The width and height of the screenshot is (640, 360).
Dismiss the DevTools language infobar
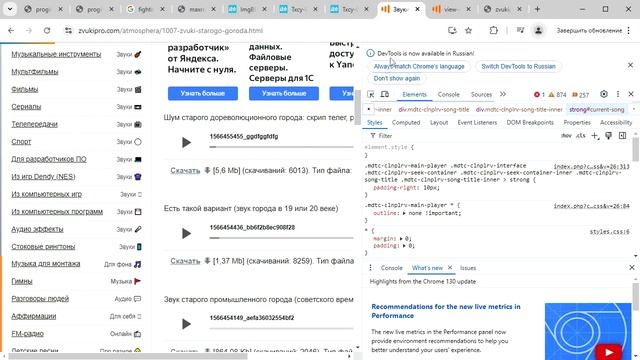630,65
